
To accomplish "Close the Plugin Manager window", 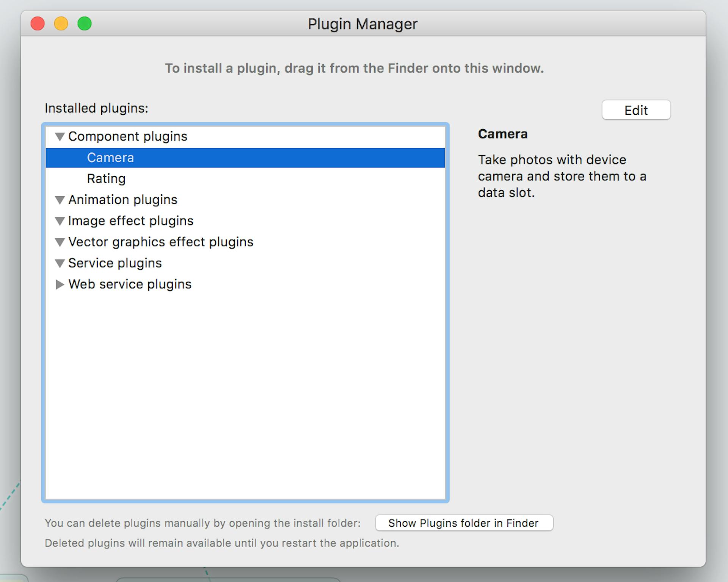I will click(x=37, y=23).
